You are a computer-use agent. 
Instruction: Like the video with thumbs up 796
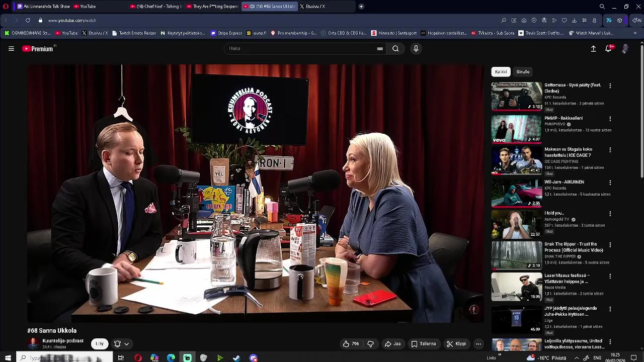click(351, 344)
